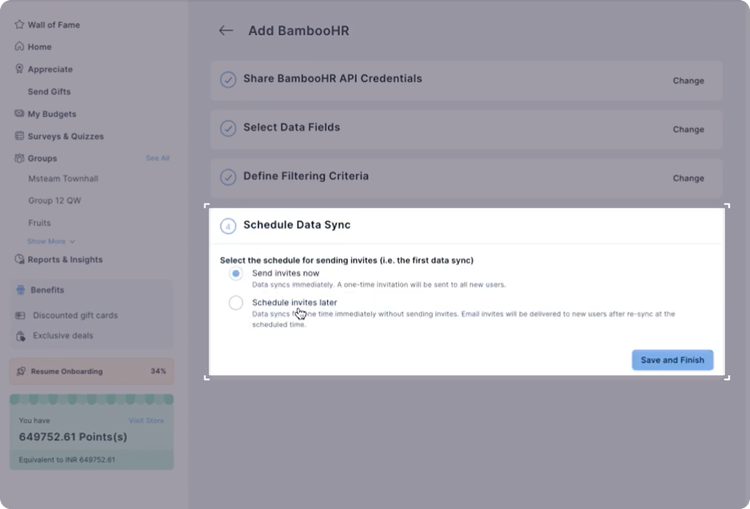Click the back arrow beside Add BambooHR

(x=226, y=31)
